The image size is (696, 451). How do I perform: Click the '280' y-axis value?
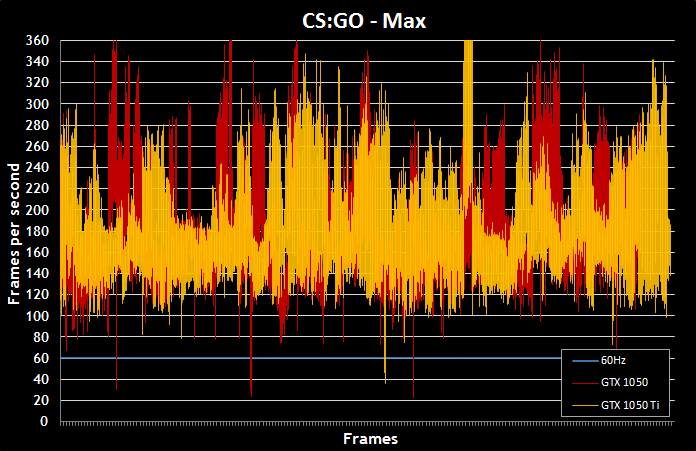[x=37, y=125]
